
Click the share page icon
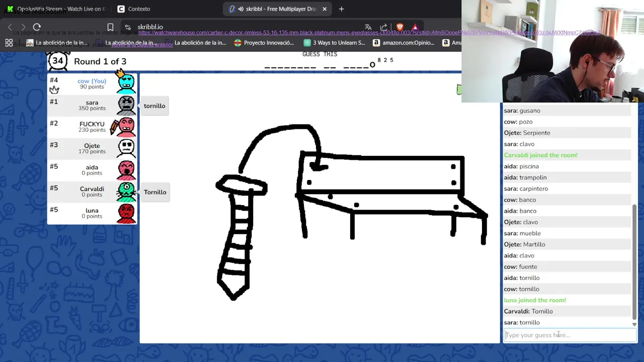pos(384,27)
